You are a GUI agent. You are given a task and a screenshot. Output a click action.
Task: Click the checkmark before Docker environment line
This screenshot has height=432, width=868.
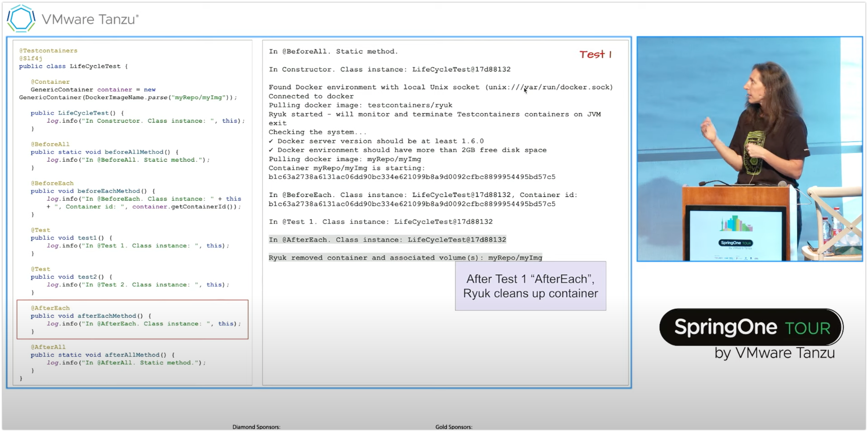271,150
